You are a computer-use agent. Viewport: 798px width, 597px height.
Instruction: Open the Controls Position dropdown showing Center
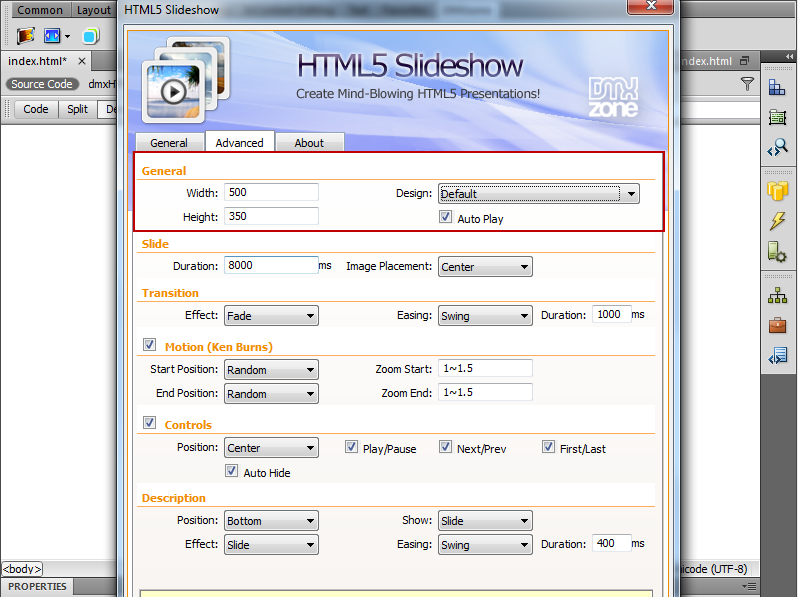pyautogui.click(x=271, y=448)
